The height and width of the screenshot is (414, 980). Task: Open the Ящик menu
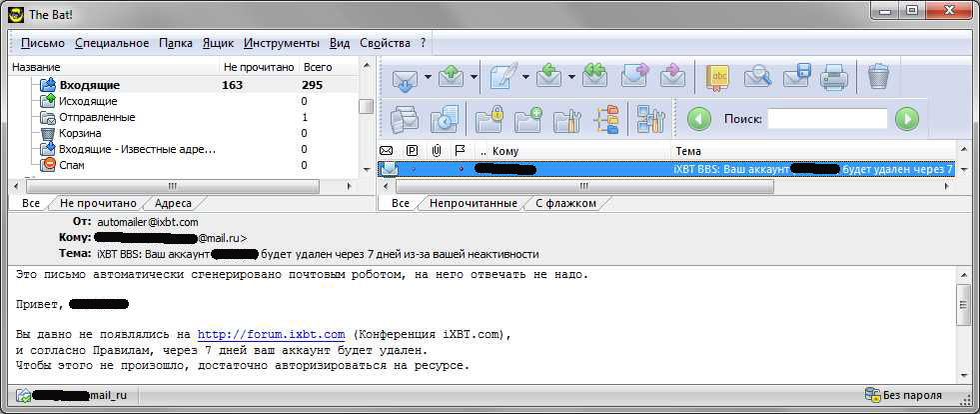point(218,43)
